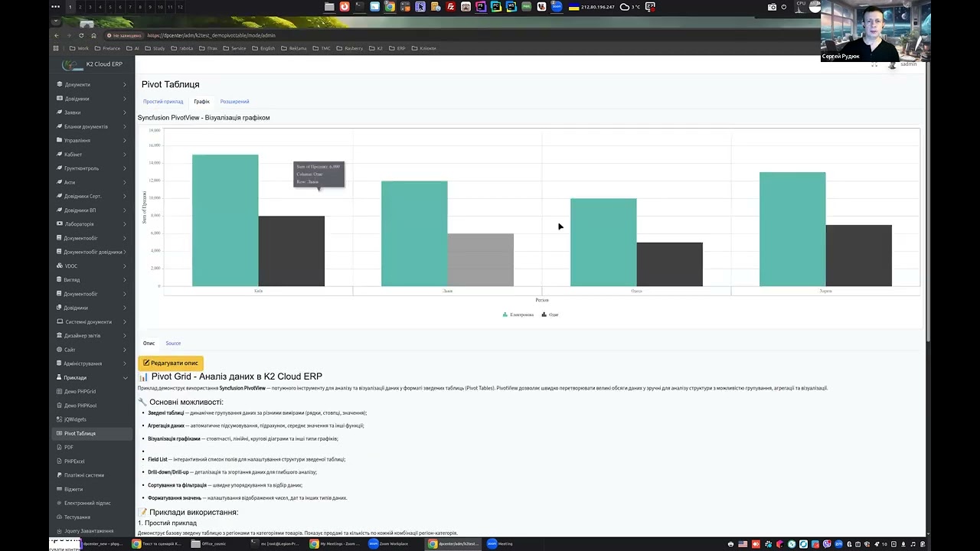Select the Графік tab
The image size is (980, 551).
201,101
